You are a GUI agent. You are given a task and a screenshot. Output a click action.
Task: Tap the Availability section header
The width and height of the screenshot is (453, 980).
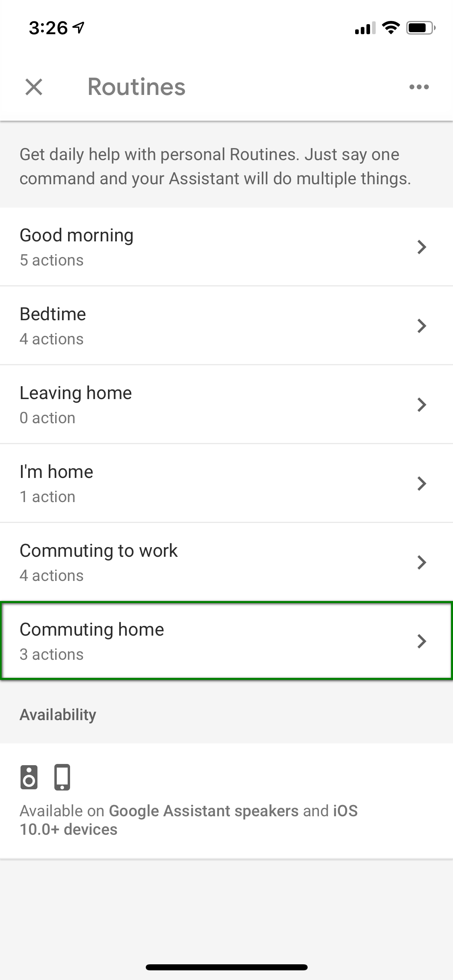58,714
